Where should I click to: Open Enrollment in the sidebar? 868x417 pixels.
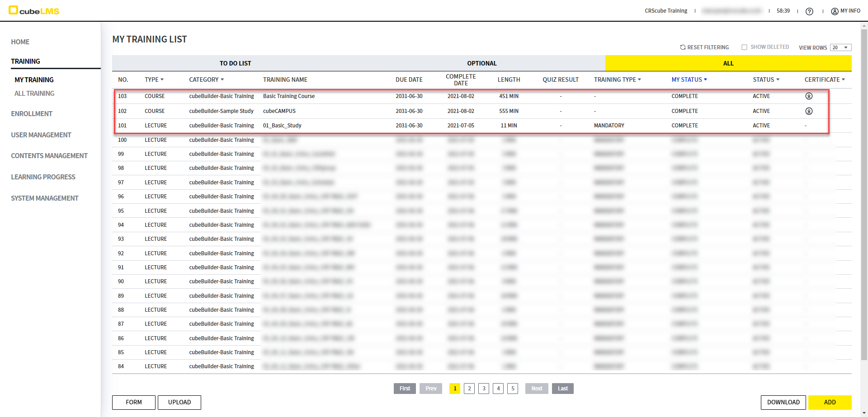pyautogui.click(x=32, y=114)
